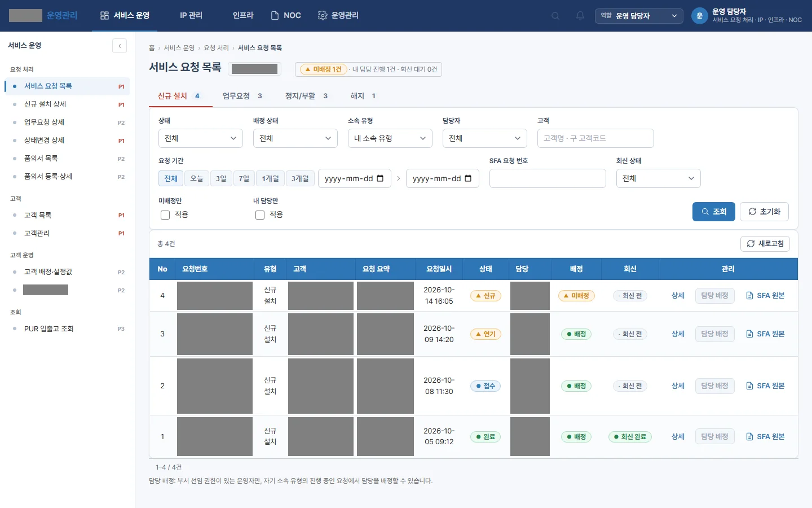Open 신규 설치 상세 in the sidebar

coord(68,104)
